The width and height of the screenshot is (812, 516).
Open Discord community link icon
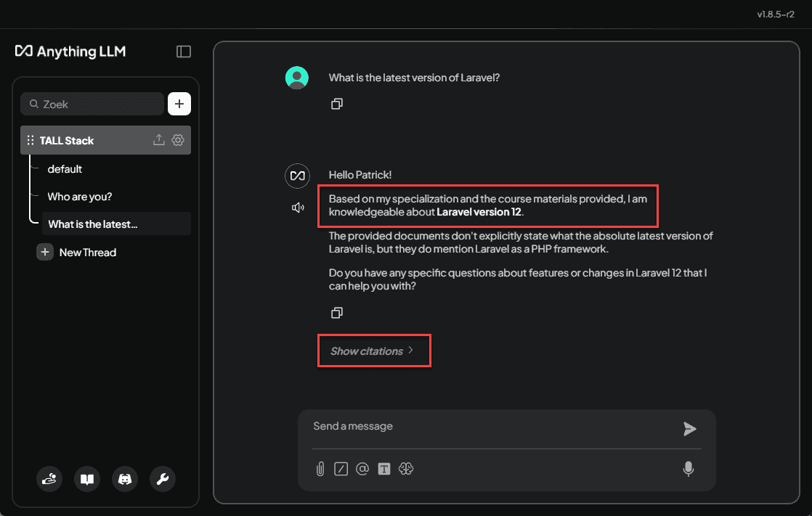point(125,479)
